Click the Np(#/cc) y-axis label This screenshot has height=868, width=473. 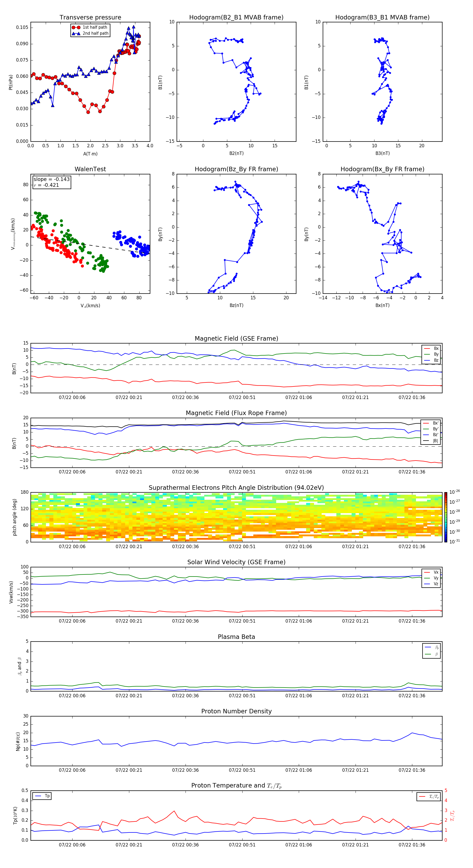18,741
